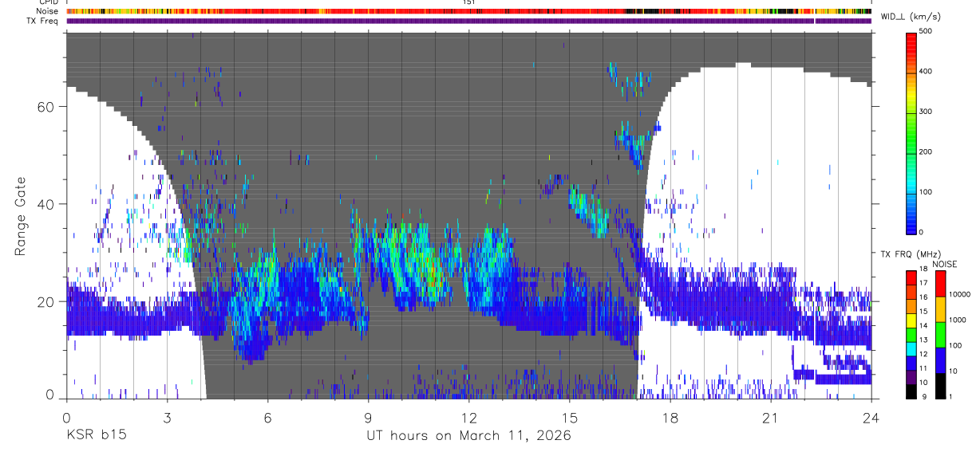Click the x-axis tick label '3'
Viewport: 980px width, 452px height.
tap(167, 418)
